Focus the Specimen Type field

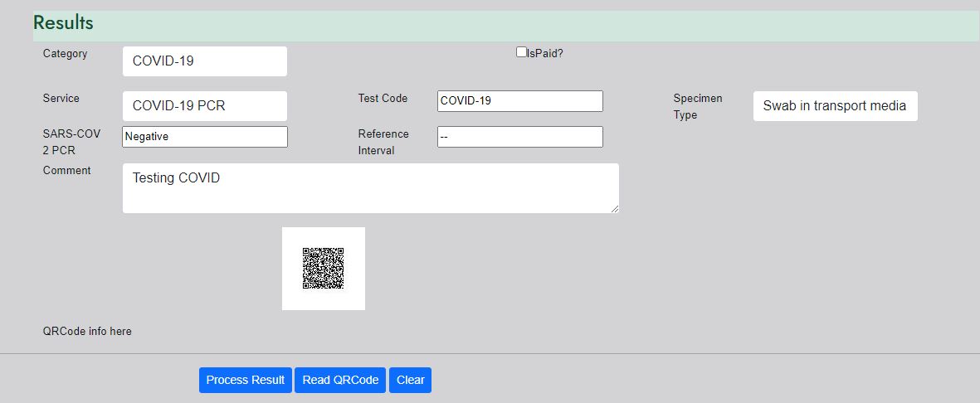pyautogui.click(x=835, y=105)
